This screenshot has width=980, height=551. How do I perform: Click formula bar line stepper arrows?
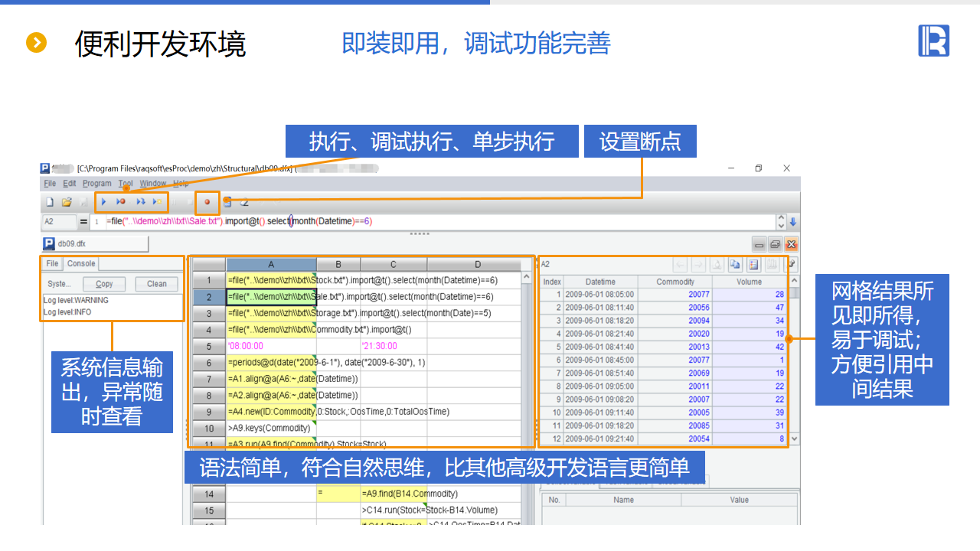click(x=781, y=222)
